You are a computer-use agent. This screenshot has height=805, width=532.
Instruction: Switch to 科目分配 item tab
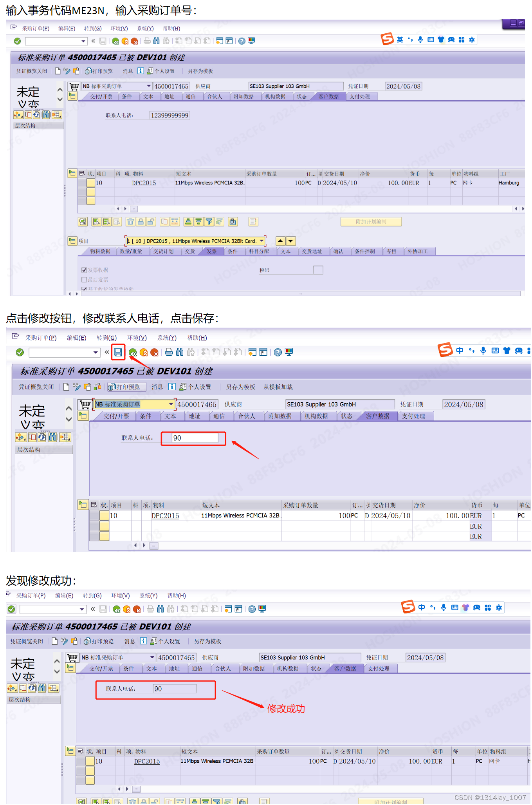pyautogui.click(x=259, y=251)
